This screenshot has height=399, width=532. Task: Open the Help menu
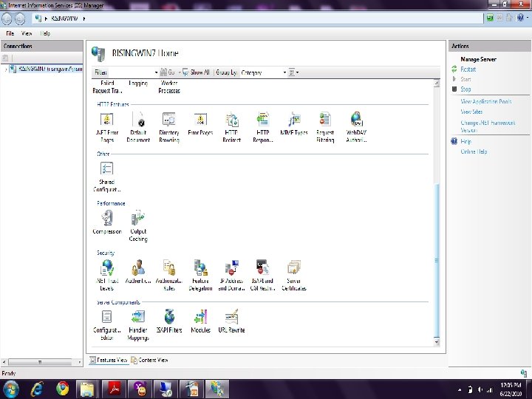click(x=45, y=33)
